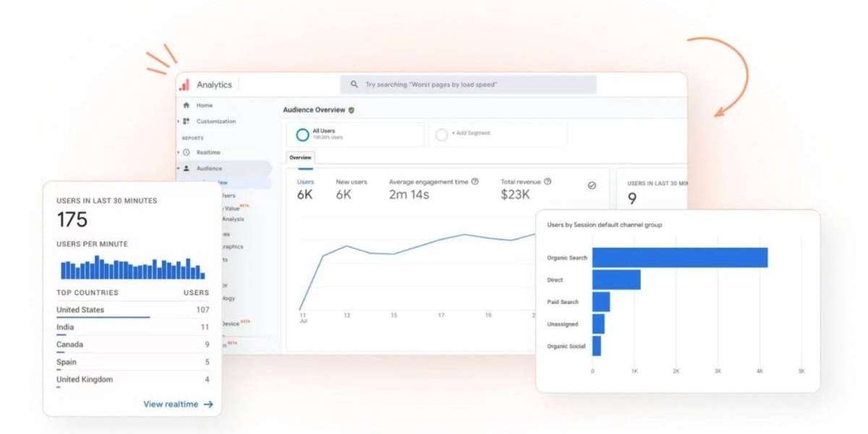
Task: Select the All Users segment circle
Action: click(x=302, y=135)
